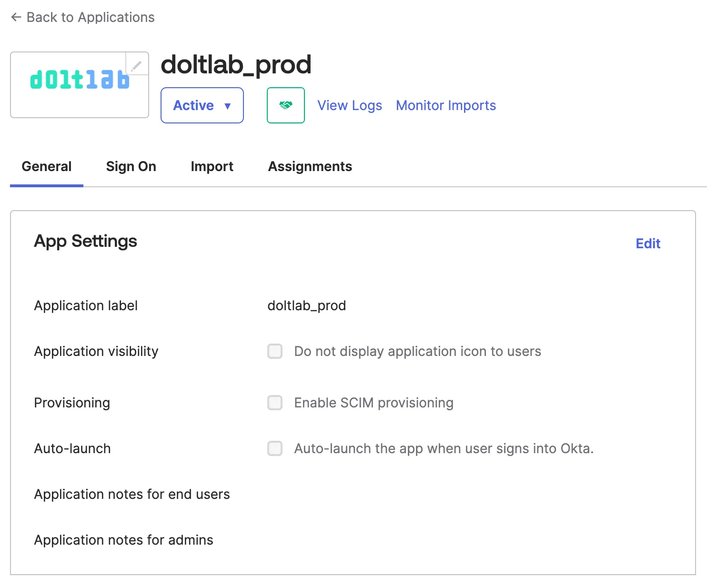
Task: Click the pencil icon to edit the app logo
Action: point(137,64)
